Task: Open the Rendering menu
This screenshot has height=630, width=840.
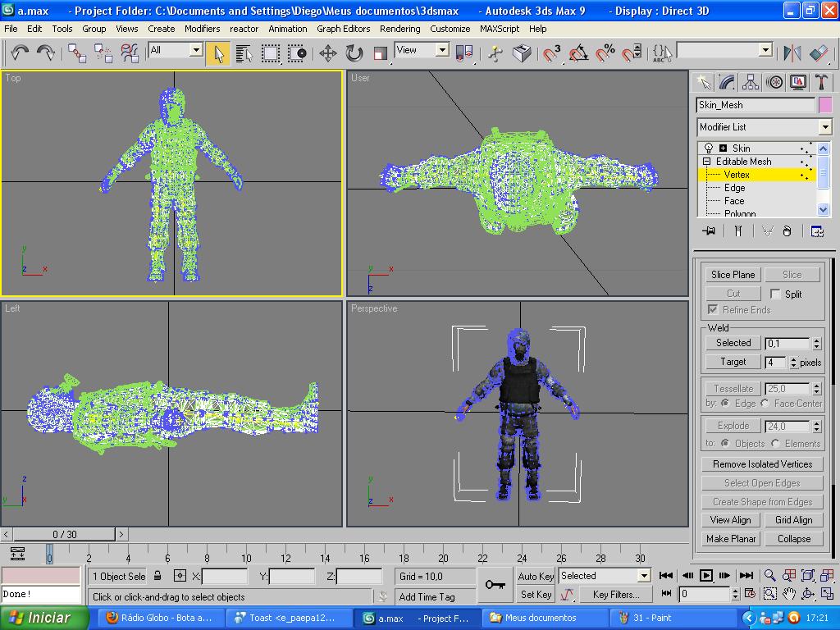Action: [x=399, y=28]
